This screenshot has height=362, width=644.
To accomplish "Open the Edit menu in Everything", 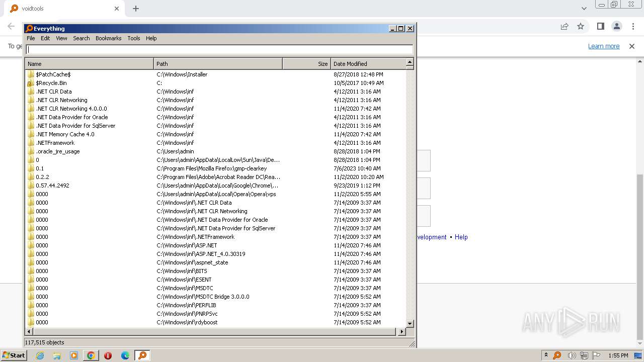I will coord(45,38).
